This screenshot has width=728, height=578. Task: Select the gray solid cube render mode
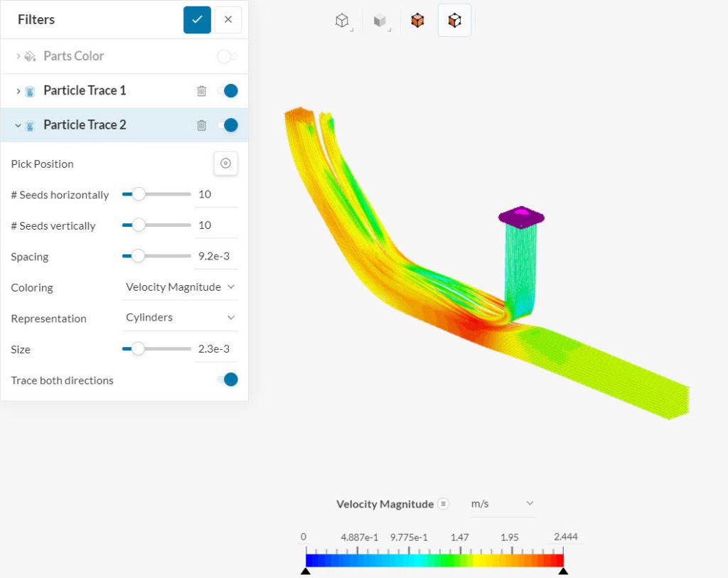(380, 21)
